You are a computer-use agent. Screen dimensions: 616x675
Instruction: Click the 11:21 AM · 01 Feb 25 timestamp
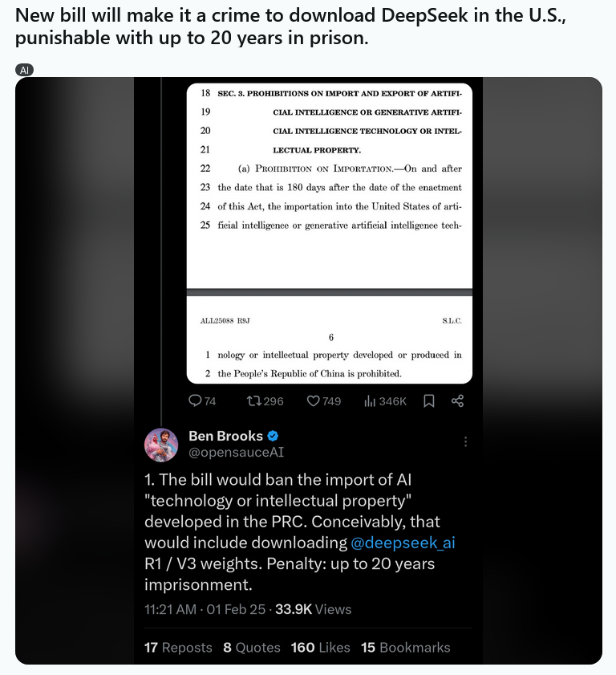tap(205, 609)
